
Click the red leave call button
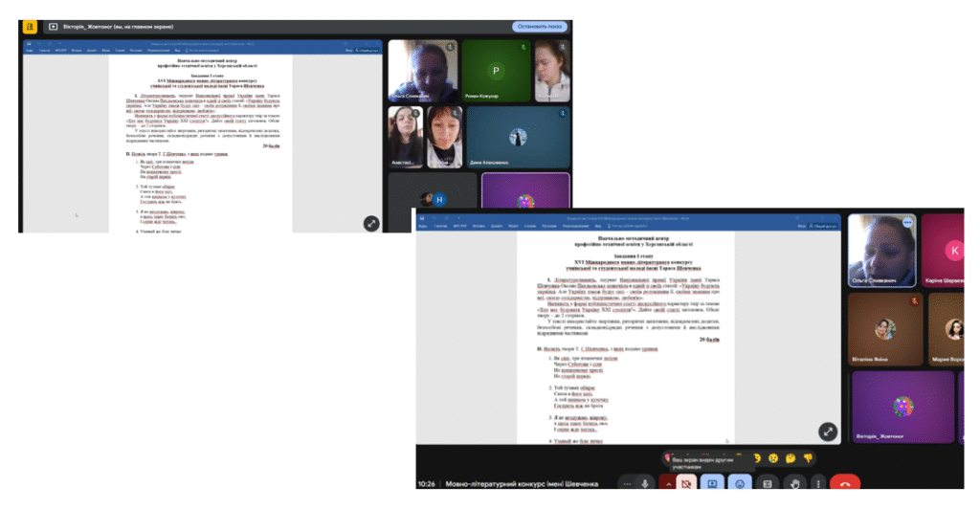pyautogui.click(x=844, y=483)
